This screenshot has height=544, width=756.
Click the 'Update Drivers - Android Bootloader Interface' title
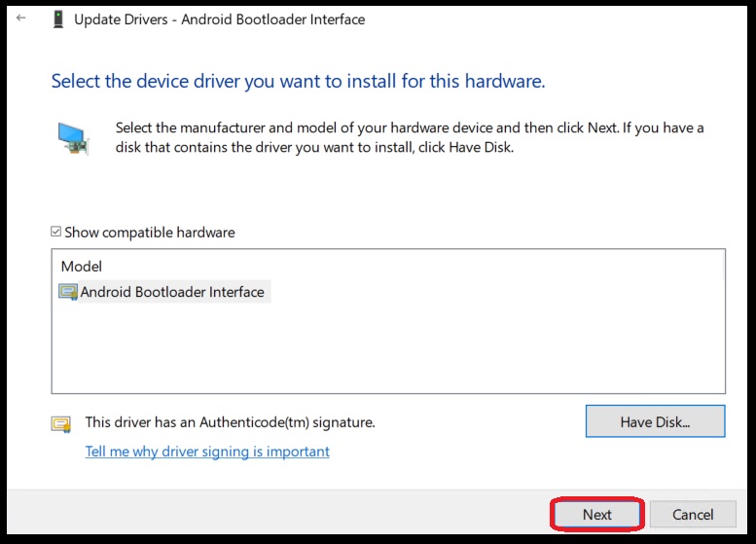pyautogui.click(x=219, y=19)
